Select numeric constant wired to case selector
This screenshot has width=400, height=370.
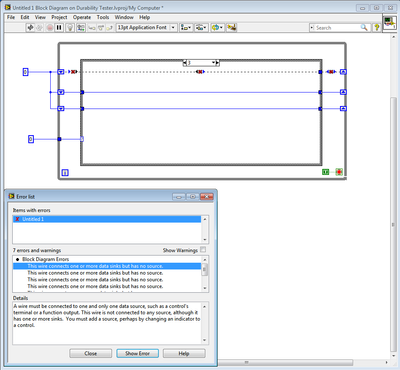click(31, 139)
